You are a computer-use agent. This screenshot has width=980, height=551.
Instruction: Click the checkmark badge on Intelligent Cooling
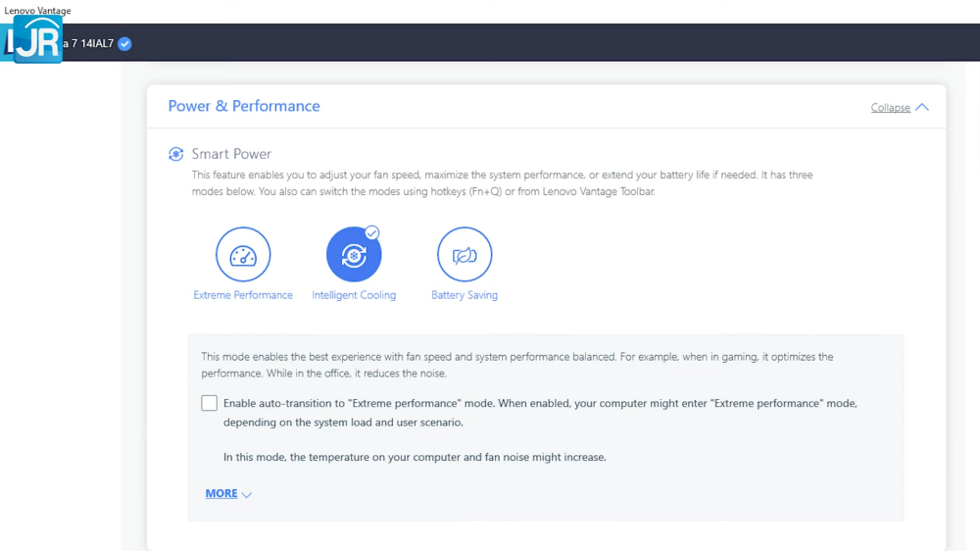372,232
